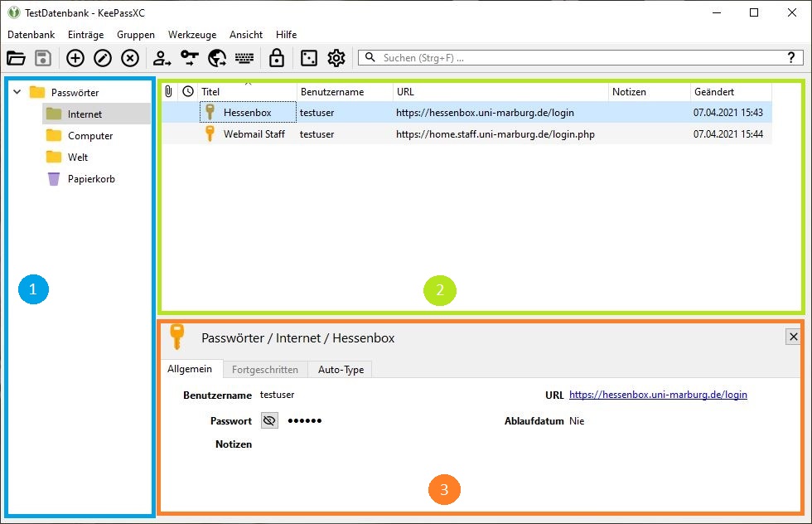The image size is (812, 524).
Task: Copy URL using the globe-arrow icon
Action: (217, 58)
